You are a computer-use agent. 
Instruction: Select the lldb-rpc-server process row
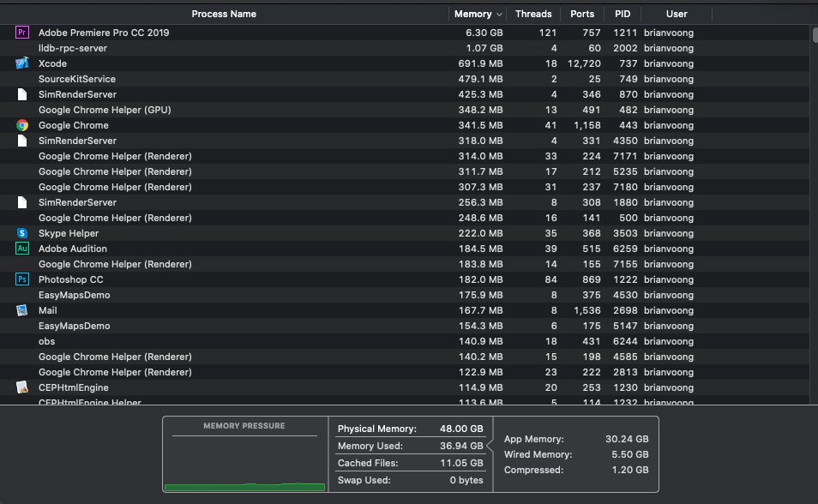point(405,48)
